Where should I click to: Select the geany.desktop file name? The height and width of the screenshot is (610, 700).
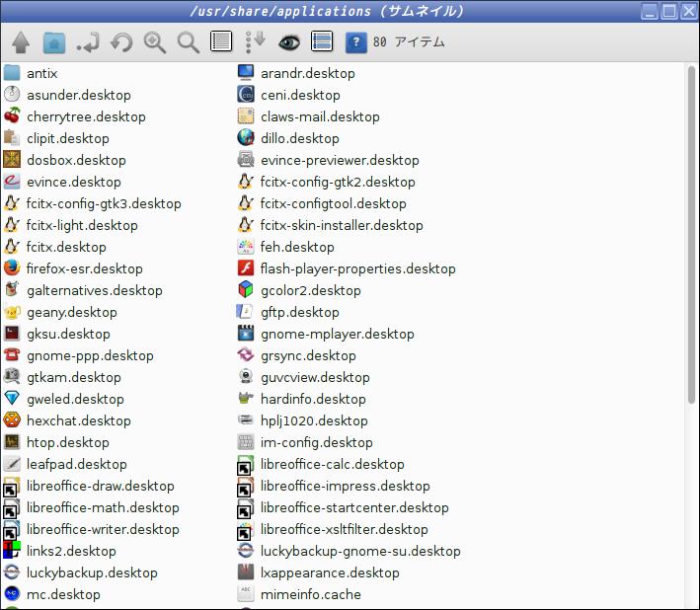[72, 313]
